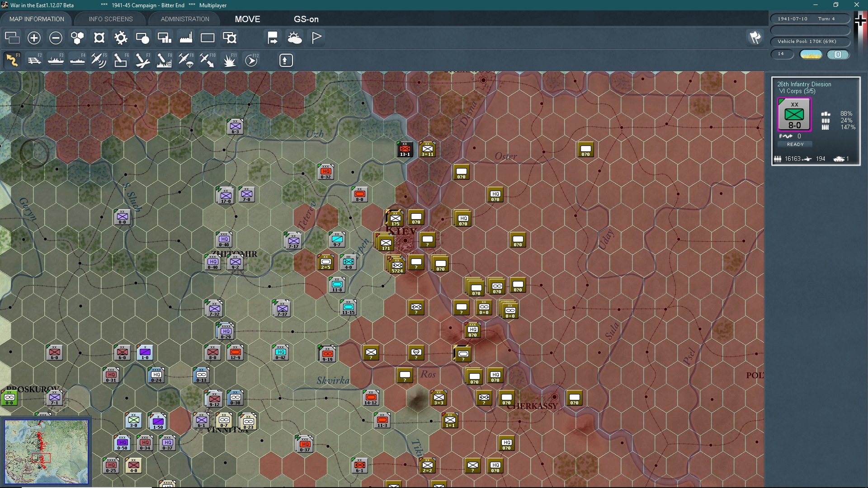Toggle the factory locations icon
The width and height of the screenshot is (868, 488).
(x=186, y=38)
